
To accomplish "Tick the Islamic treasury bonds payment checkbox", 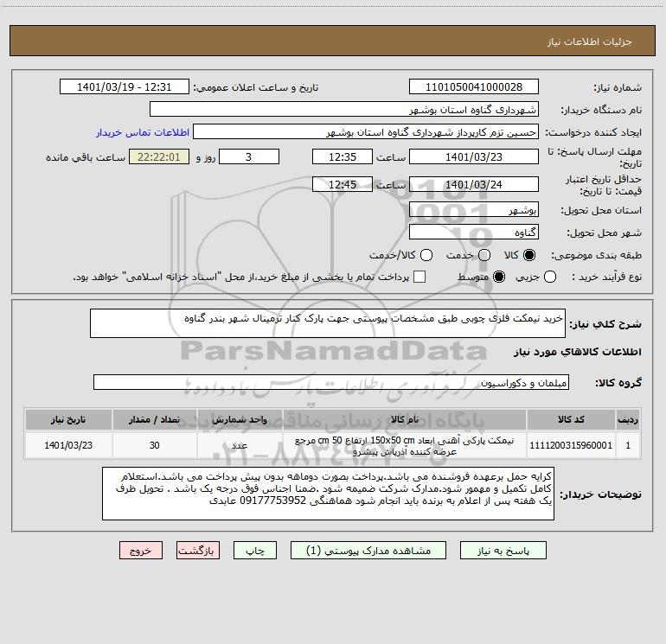I will 419,277.
